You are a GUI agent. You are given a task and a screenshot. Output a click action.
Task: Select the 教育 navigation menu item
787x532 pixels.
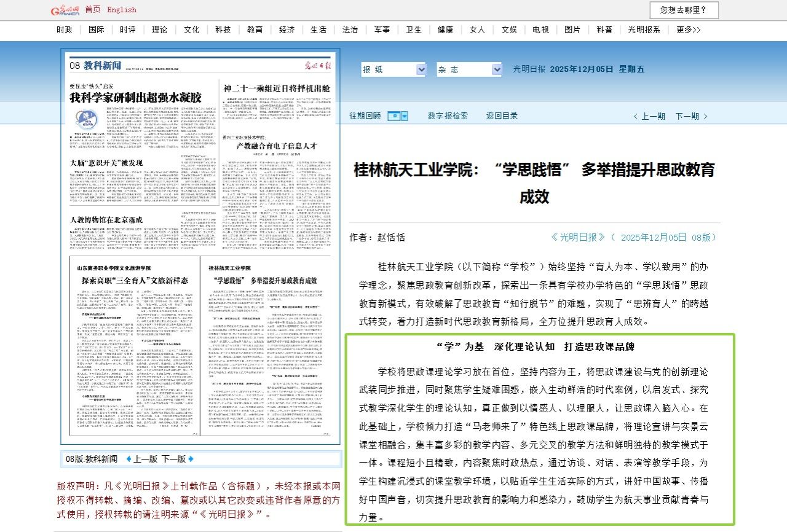point(255,29)
